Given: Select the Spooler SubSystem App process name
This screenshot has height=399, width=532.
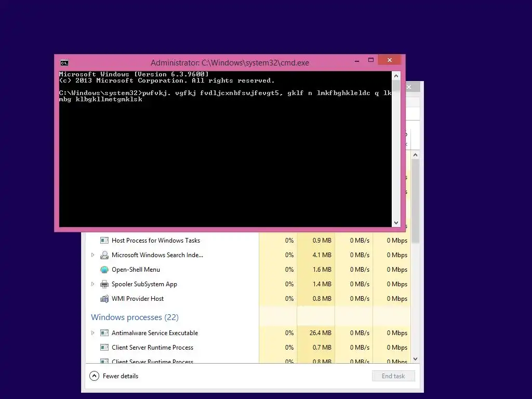Looking at the screenshot, I should coord(144,284).
